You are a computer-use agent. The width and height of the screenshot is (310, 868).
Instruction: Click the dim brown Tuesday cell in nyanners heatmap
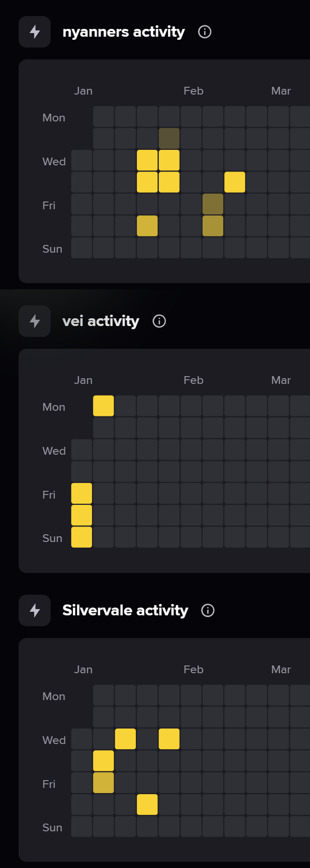click(169, 138)
